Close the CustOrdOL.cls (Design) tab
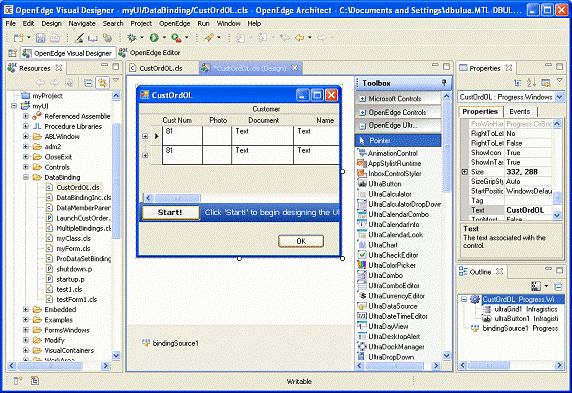Image resolution: width=572 pixels, height=393 pixels. tap(295, 68)
